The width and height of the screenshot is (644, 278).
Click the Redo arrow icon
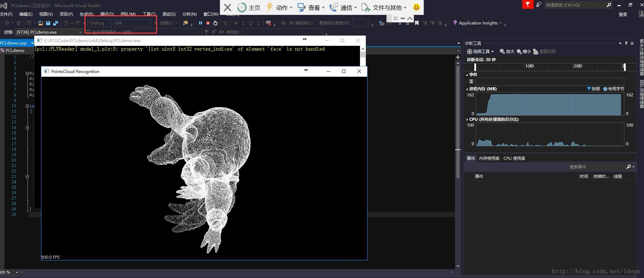pos(78,23)
